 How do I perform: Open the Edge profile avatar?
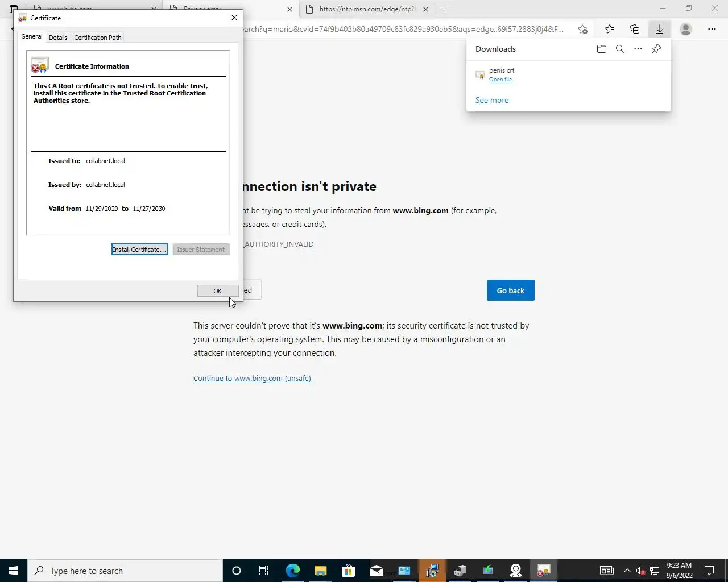point(686,29)
